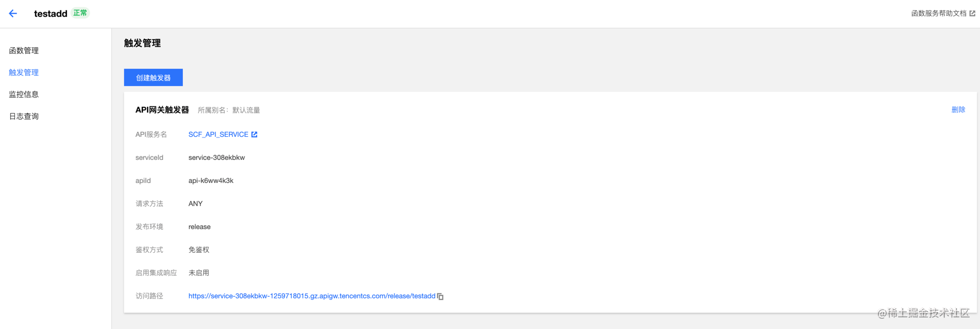This screenshot has height=329, width=980.
Task: Select the api-k6ww4k3k apiId value
Action: click(x=211, y=181)
